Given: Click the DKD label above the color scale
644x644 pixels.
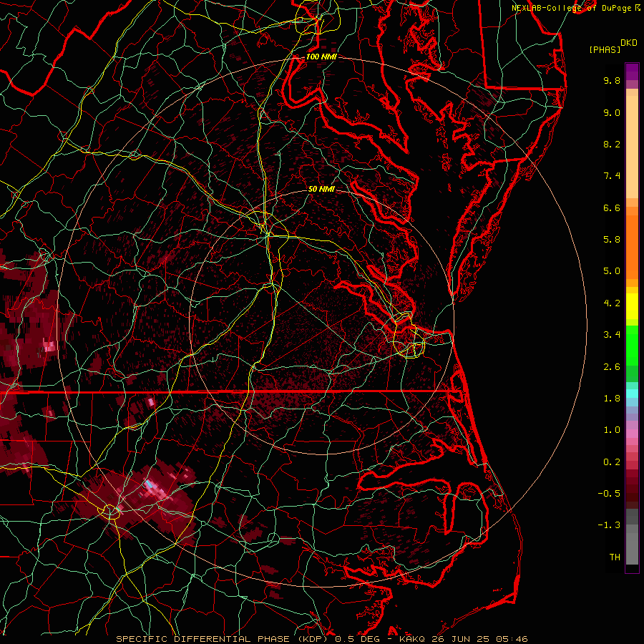Looking at the screenshot, I should click(629, 43).
